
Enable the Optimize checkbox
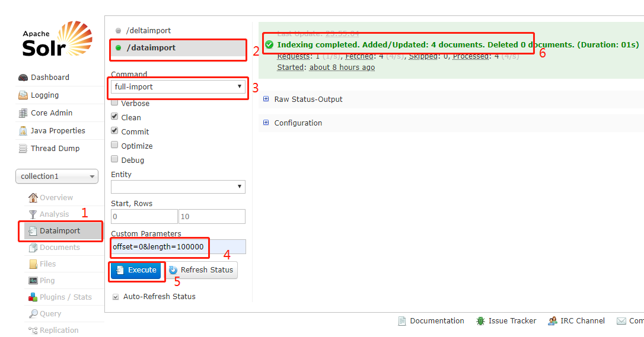coord(114,145)
